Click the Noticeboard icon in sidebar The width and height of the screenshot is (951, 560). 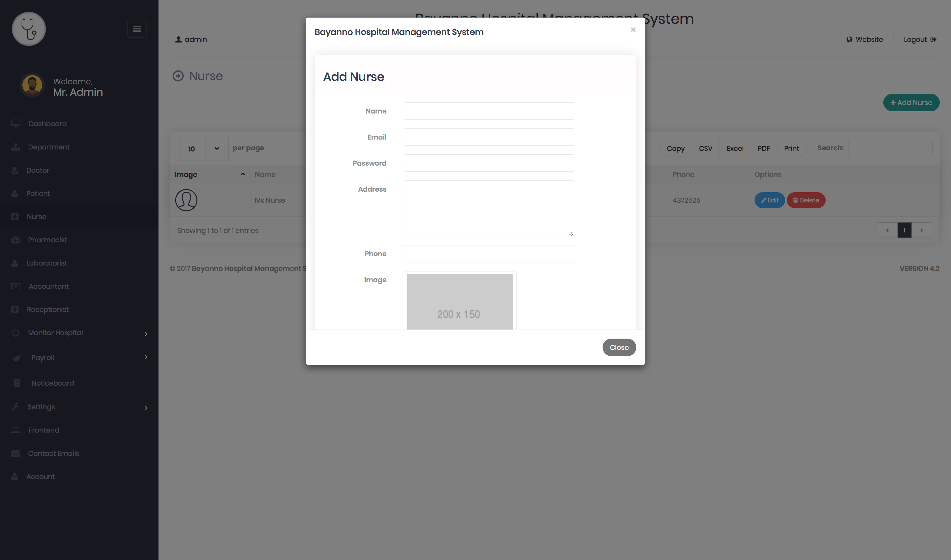pos(17,383)
